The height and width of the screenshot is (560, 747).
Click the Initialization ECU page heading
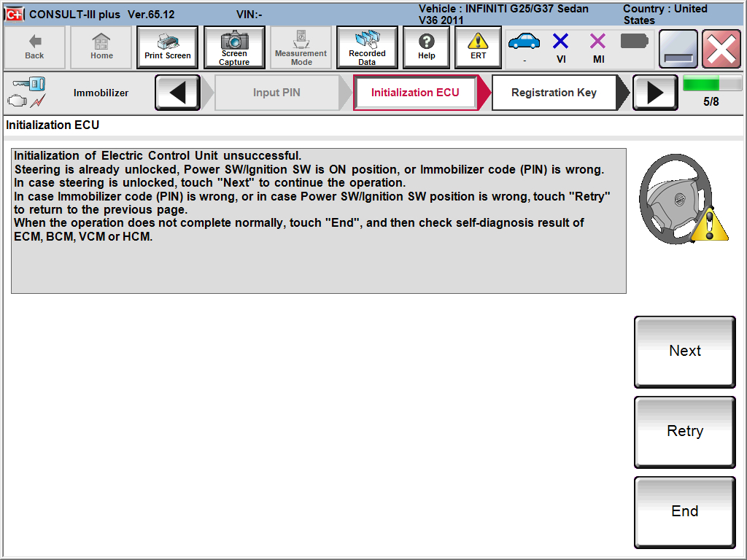point(53,125)
